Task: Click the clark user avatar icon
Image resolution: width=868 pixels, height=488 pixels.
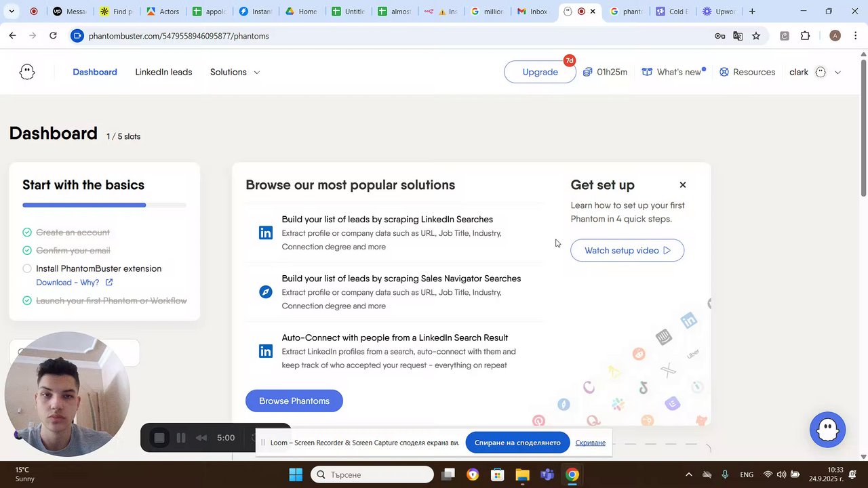Action: click(821, 72)
